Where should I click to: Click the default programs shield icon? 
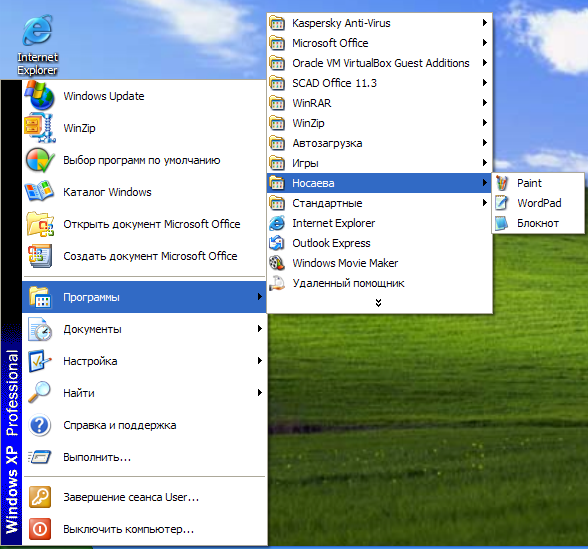coord(40,160)
